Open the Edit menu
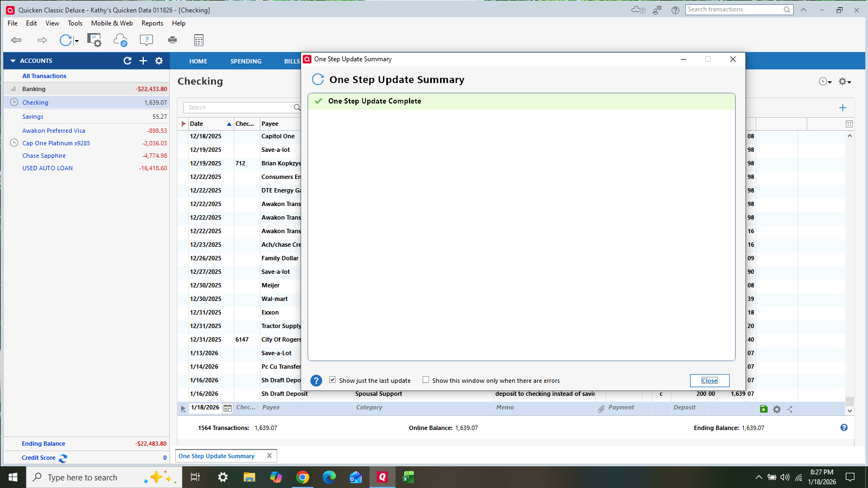The height and width of the screenshot is (488, 868). pos(31,23)
